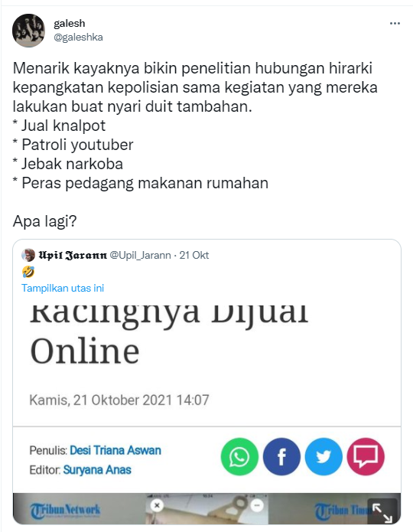413x532 pixels.
Task: Open author Desi Triana Aswan link
Action: tap(115, 450)
